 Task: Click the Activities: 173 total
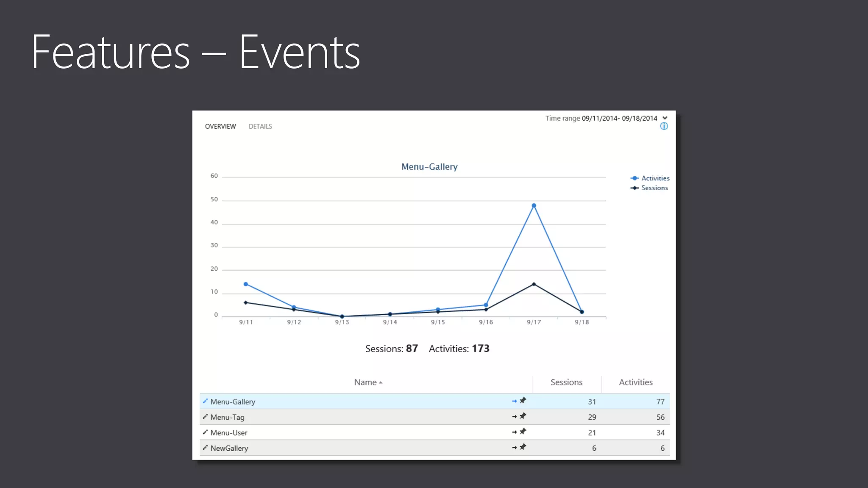pos(459,349)
